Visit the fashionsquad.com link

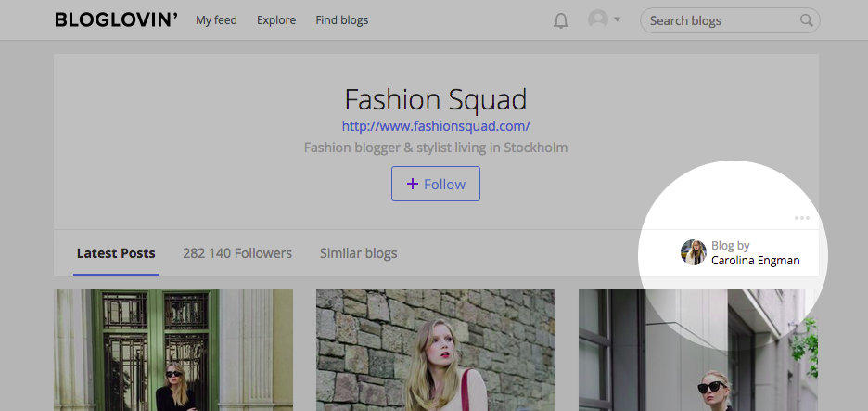(436, 126)
